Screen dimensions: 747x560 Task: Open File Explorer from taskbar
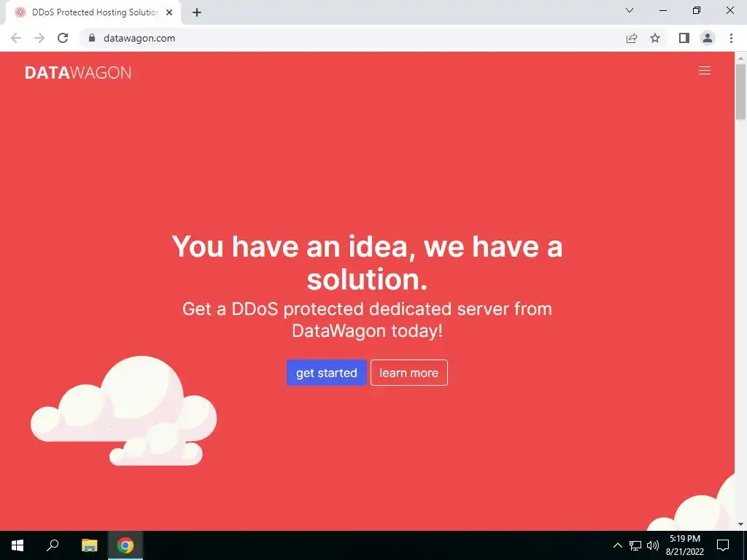click(x=89, y=545)
